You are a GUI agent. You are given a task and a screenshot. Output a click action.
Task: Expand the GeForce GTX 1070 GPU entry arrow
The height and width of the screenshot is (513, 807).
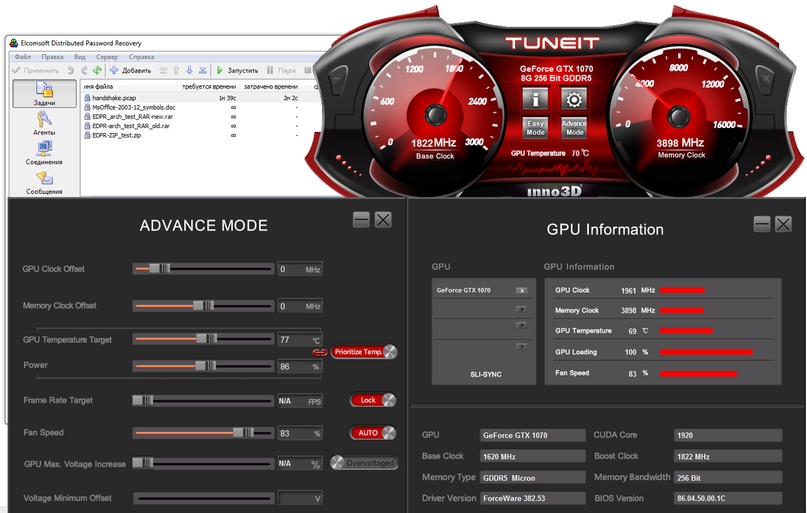[x=520, y=290]
